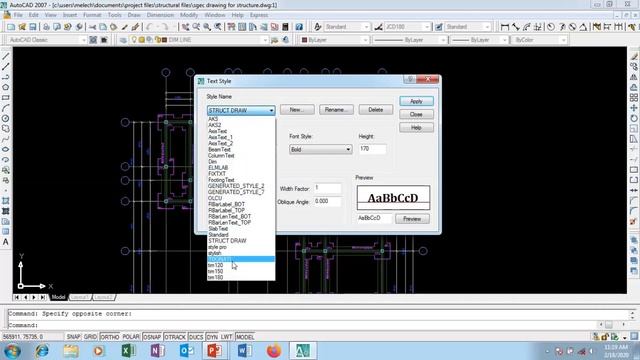Image resolution: width=640 pixels, height=360 pixels.
Task: Click the Linear dimension icon
Action: (505, 27)
